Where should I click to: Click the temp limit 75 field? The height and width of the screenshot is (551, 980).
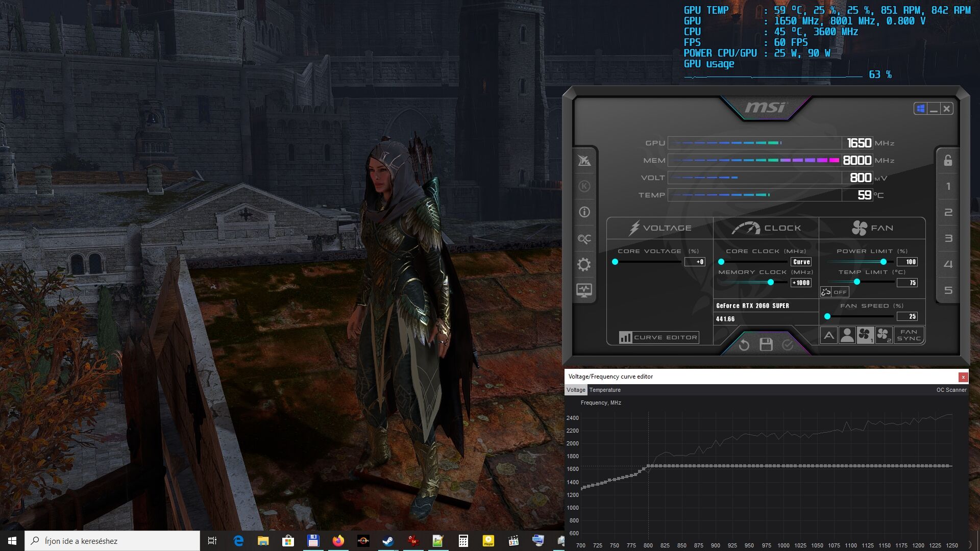tap(907, 283)
